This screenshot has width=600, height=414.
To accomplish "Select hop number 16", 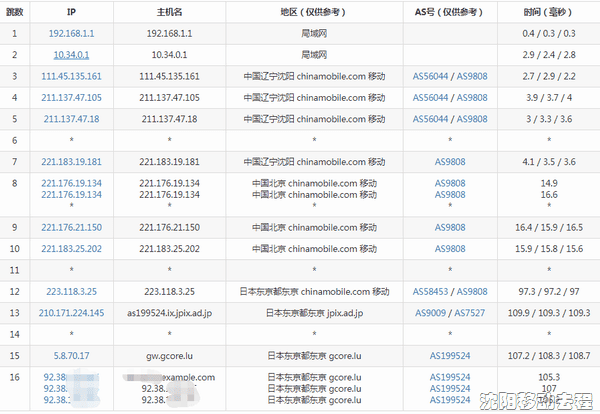I will click(x=15, y=378).
